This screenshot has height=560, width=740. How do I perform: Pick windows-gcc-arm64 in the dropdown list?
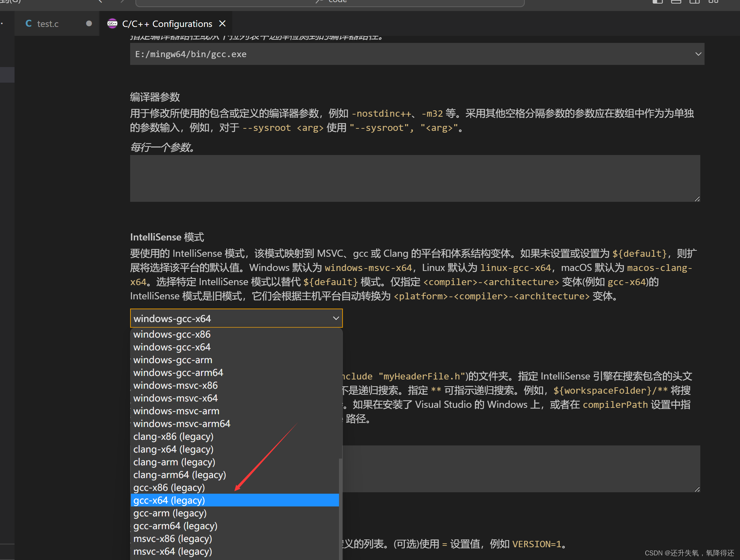tap(234, 373)
